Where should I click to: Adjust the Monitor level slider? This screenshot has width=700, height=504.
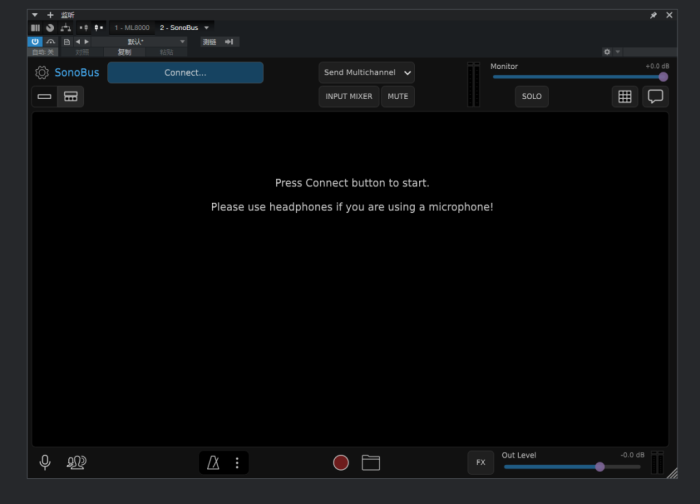580,77
